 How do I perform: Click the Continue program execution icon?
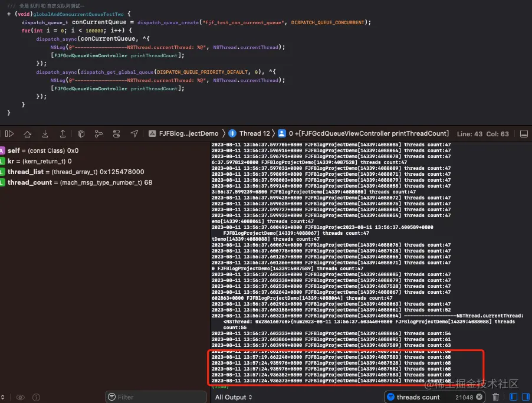[x=9, y=134]
